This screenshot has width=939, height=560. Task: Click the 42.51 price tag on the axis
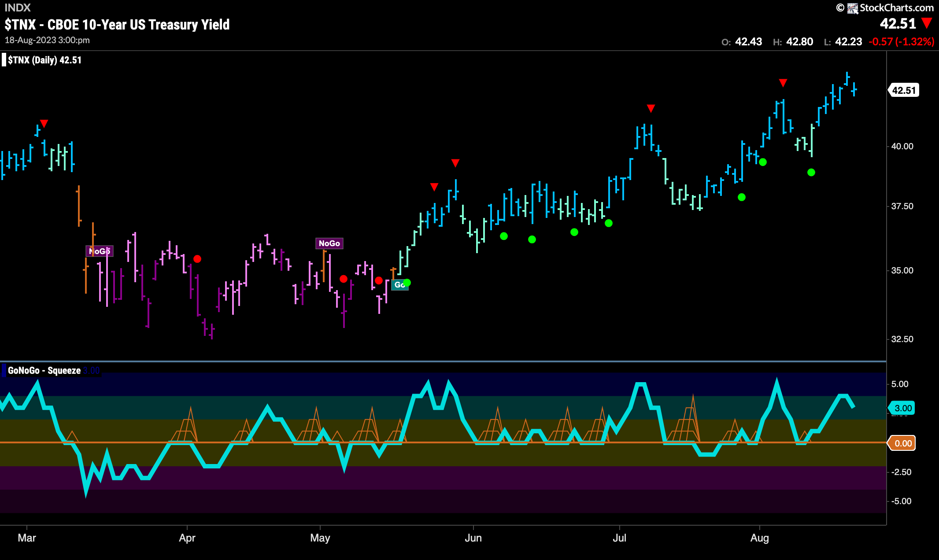[x=904, y=90]
